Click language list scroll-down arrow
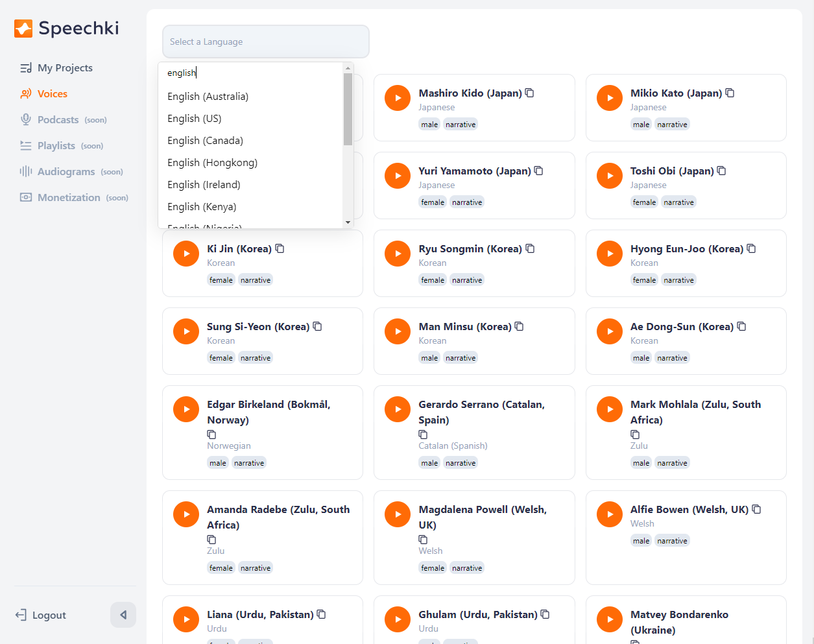Image resolution: width=814 pixels, height=644 pixels. 348,222
